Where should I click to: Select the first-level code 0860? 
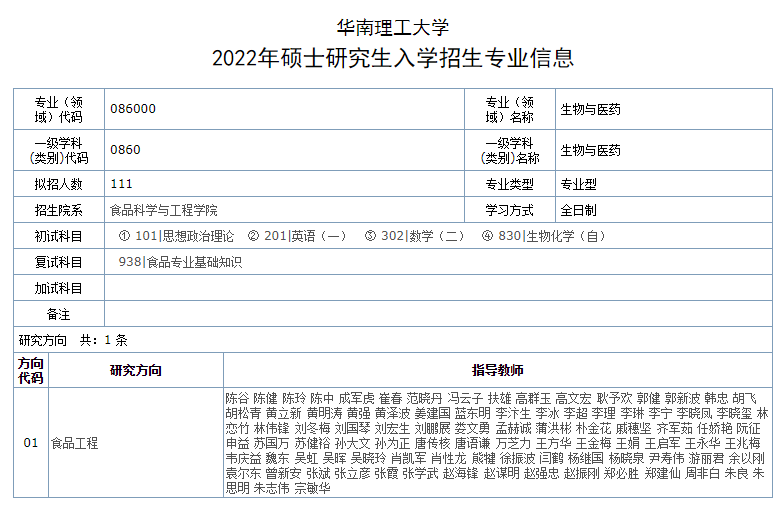click(x=126, y=150)
